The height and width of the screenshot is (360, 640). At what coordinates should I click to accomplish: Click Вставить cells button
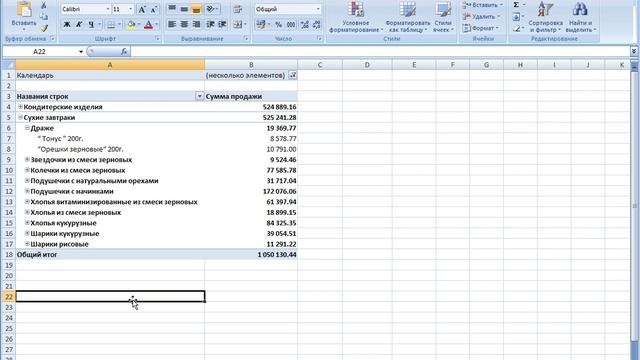pyautogui.click(x=483, y=5)
